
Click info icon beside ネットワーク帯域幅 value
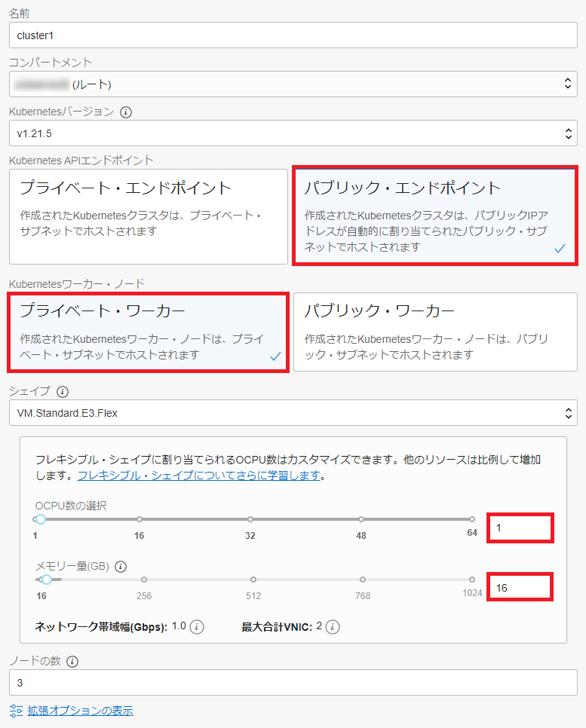pyautogui.click(x=197, y=627)
